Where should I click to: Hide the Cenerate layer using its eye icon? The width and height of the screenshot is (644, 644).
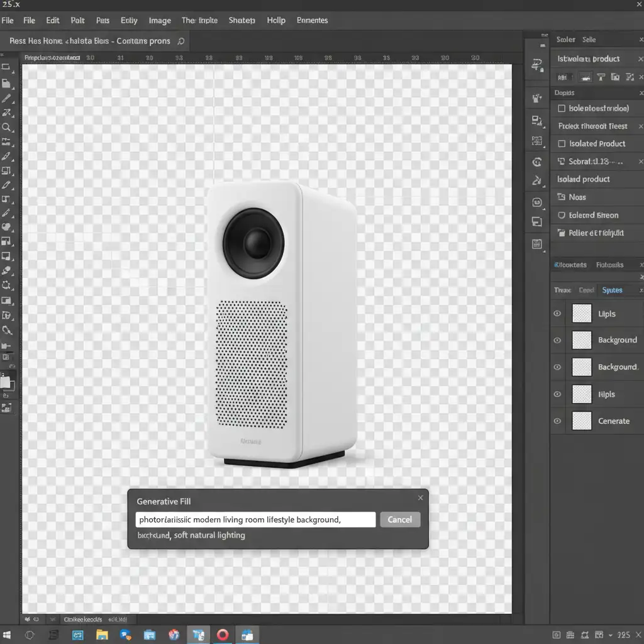[557, 421]
